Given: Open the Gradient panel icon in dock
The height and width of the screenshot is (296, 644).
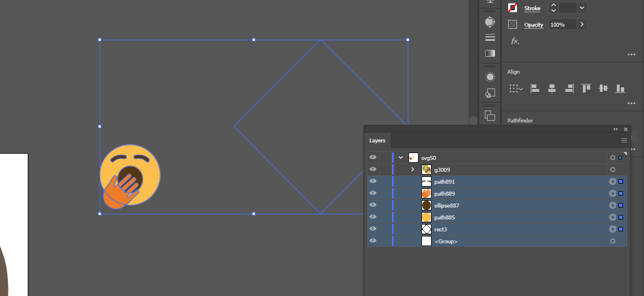Looking at the screenshot, I should (x=490, y=53).
